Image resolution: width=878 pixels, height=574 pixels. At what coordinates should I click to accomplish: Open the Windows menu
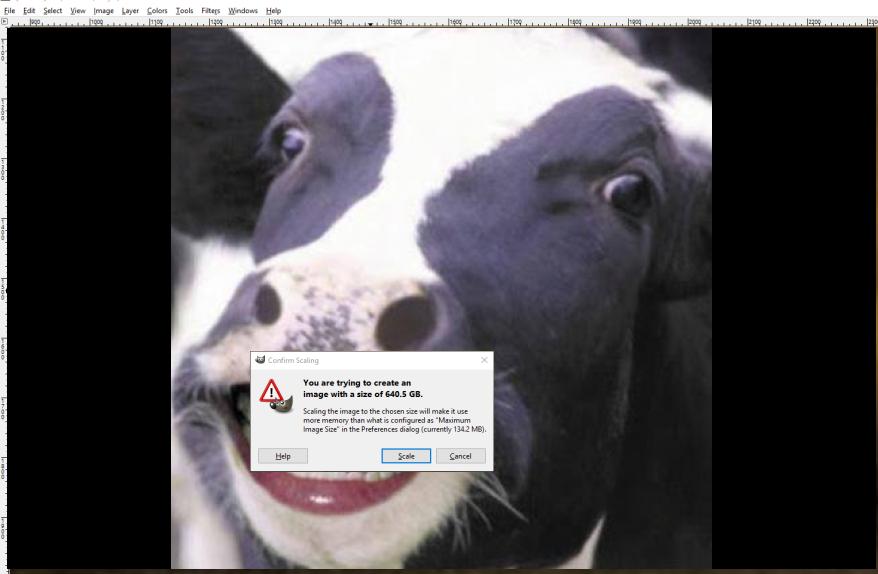point(242,10)
